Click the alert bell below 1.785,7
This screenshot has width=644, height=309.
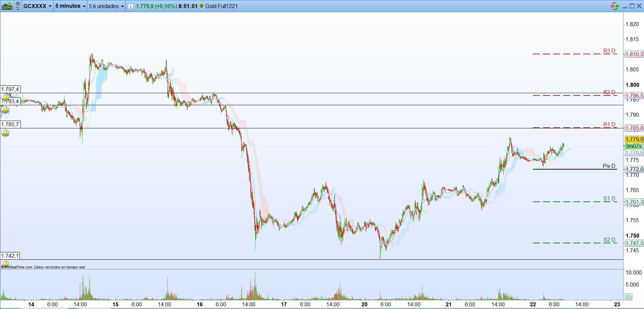[x=5, y=133]
